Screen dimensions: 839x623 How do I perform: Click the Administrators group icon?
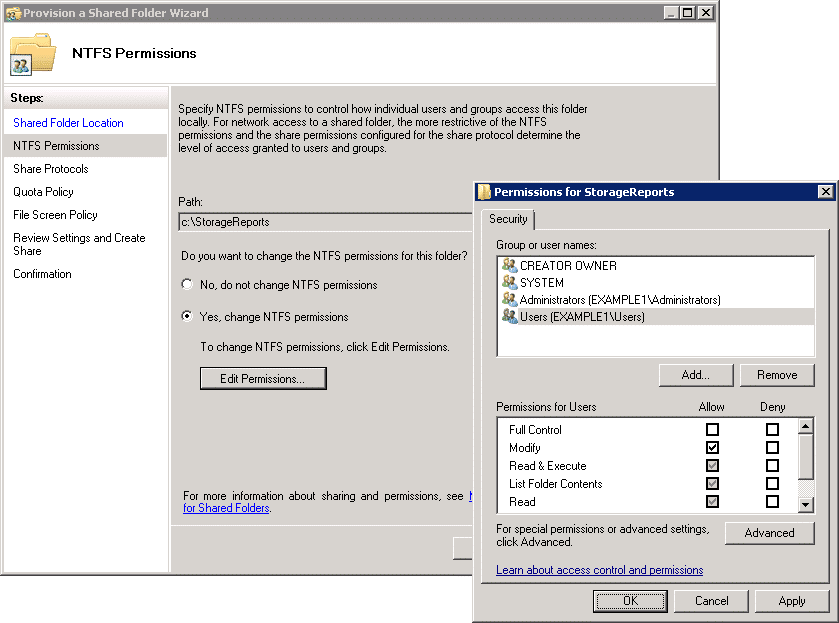tap(509, 300)
